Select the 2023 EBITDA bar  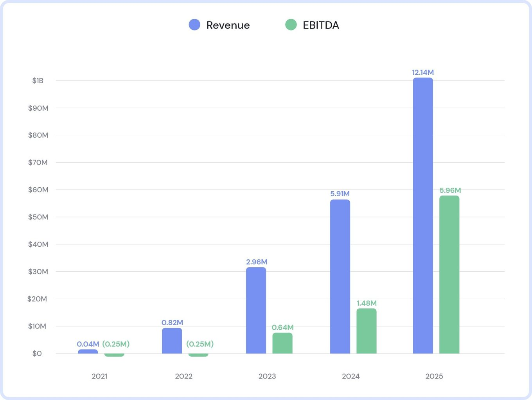pos(282,343)
